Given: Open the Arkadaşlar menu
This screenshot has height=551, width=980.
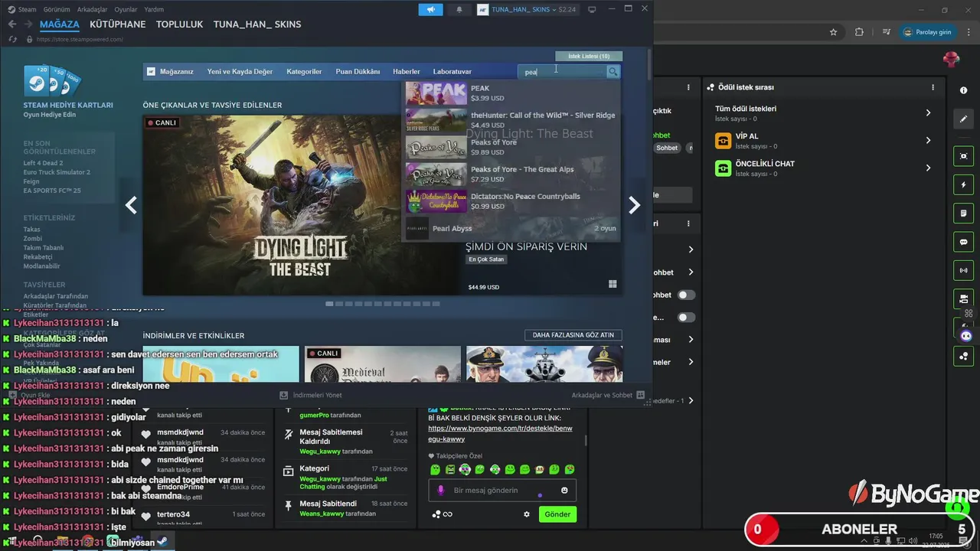Looking at the screenshot, I should click(x=93, y=9).
